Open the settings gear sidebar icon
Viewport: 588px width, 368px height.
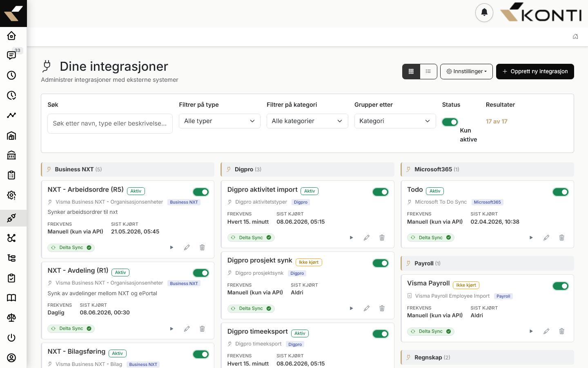(x=11, y=195)
